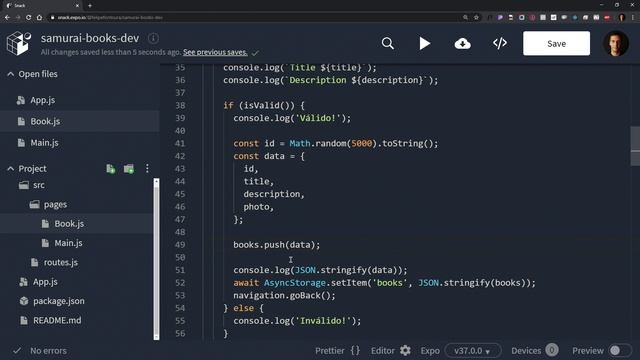The width and height of the screenshot is (640, 360).
Task: Open the Expo version v37.0.0 dropdown
Action: (473, 351)
